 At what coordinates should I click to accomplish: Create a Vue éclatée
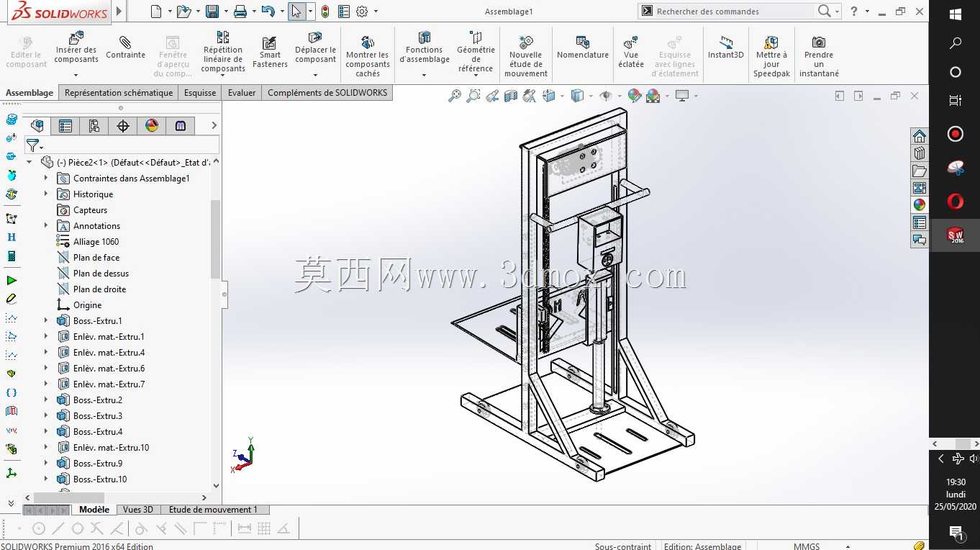point(631,53)
